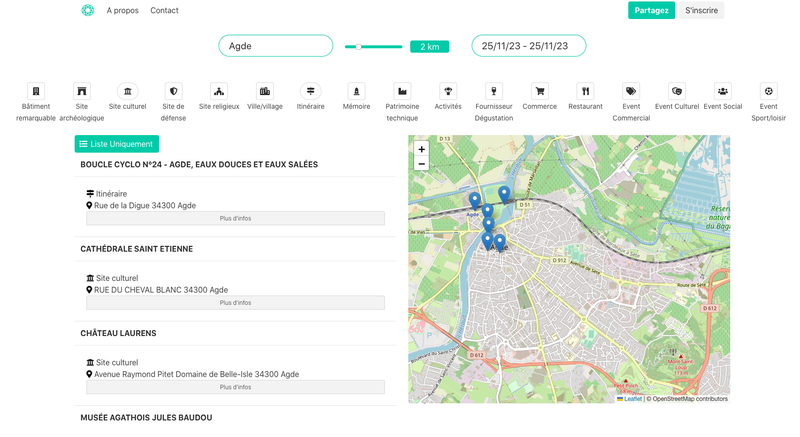Select the Restaurant cutlery icon
Image resolution: width=800 pixels, height=437 pixels.
coord(586,91)
